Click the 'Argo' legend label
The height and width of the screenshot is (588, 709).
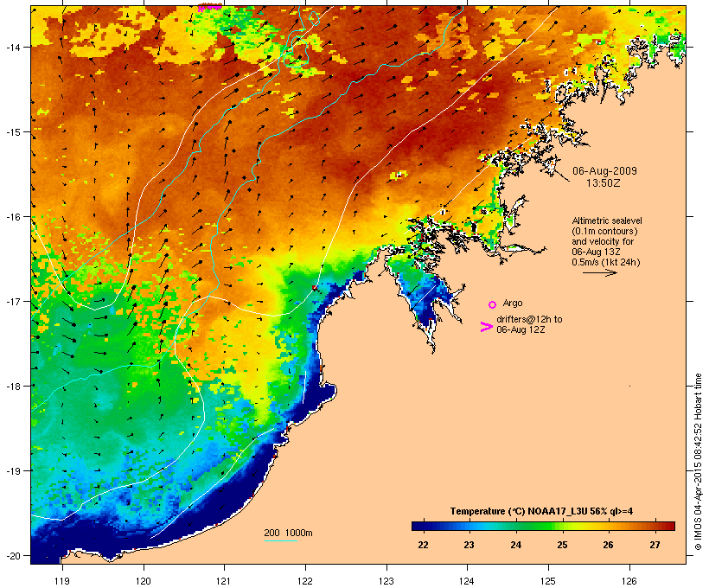pyautogui.click(x=513, y=303)
